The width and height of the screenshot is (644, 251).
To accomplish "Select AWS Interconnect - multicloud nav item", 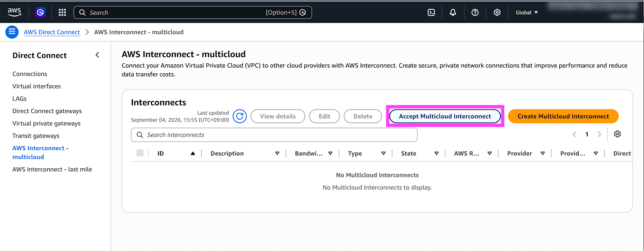I will coord(40,153).
